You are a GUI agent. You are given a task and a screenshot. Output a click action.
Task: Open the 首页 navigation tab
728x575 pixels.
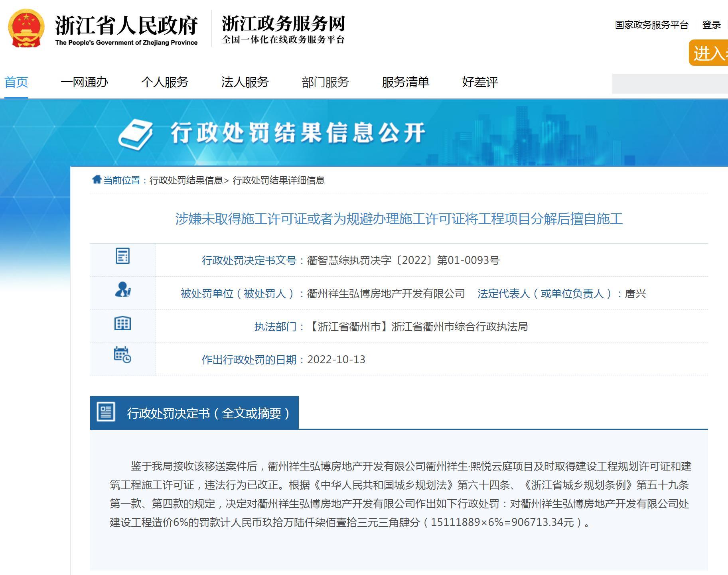[16, 83]
